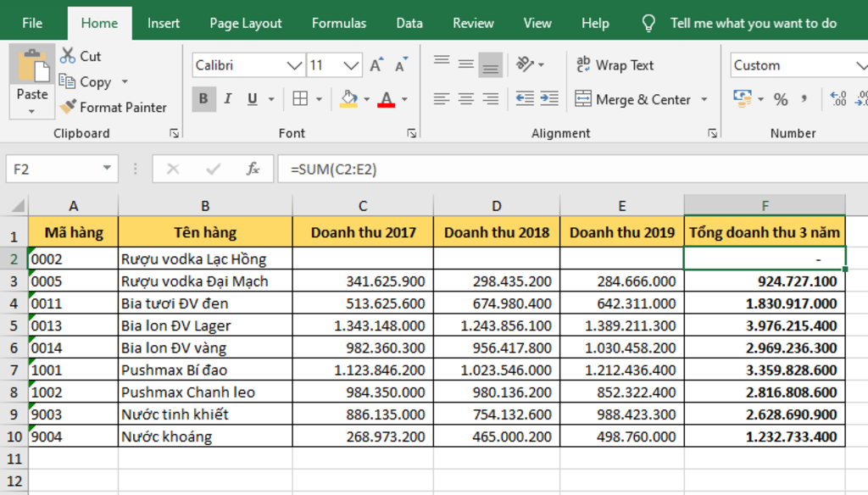Image resolution: width=868 pixels, height=495 pixels.
Task: Toggle Wrap Text for the cell
Action: point(615,65)
